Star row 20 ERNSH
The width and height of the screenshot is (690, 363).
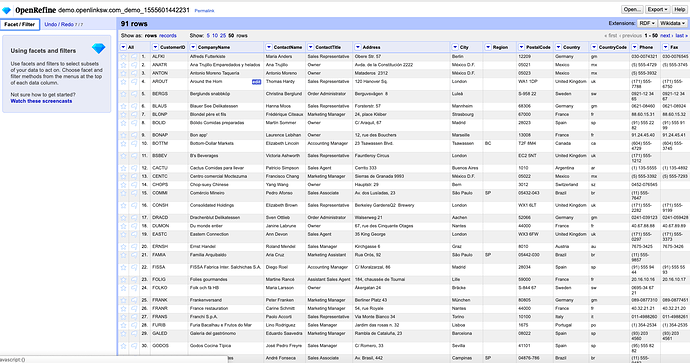pyautogui.click(x=124, y=246)
